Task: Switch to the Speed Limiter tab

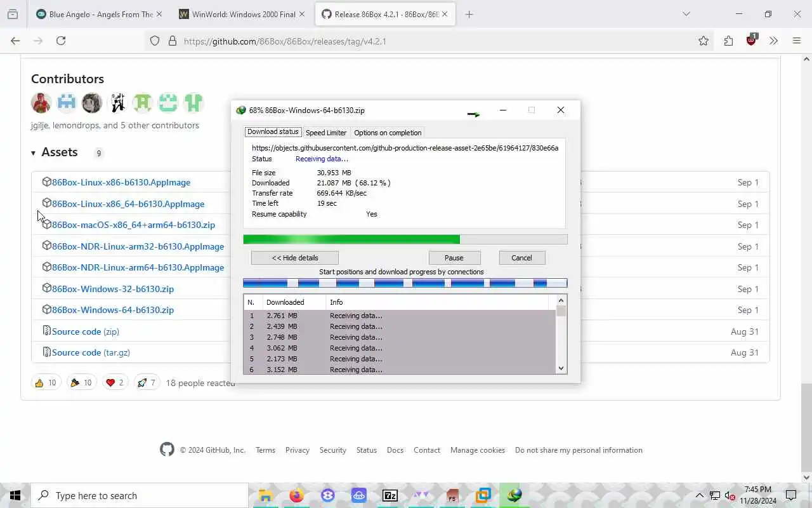Action: (326, 133)
